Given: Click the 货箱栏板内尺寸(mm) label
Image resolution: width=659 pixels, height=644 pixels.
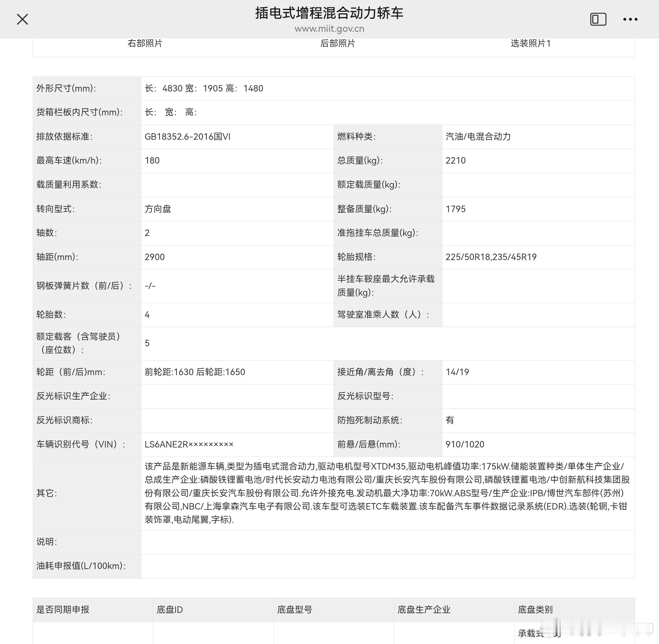Looking at the screenshot, I should pyautogui.click(x=79, y=112).
